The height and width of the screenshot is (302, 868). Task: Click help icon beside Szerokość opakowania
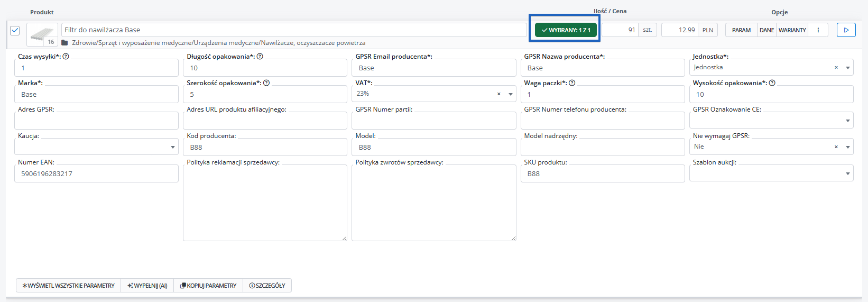(x=266, y=83)
